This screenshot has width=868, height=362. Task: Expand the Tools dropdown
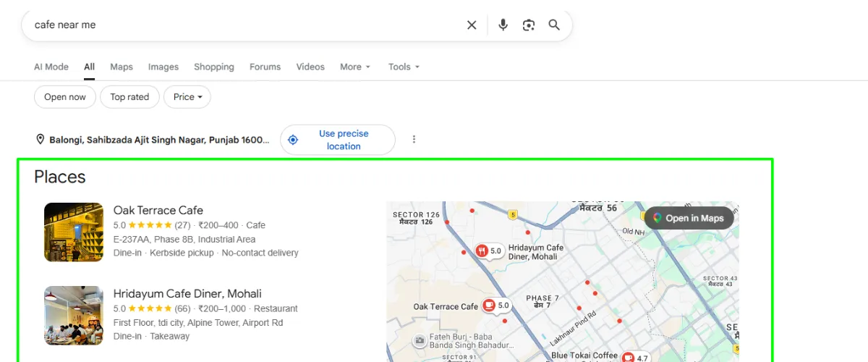coord(404,67)
